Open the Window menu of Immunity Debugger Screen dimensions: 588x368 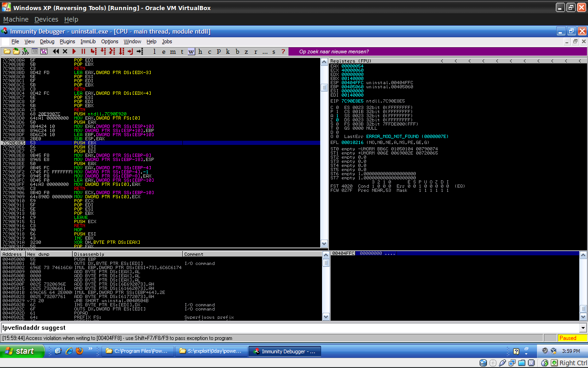click(132, 41)
